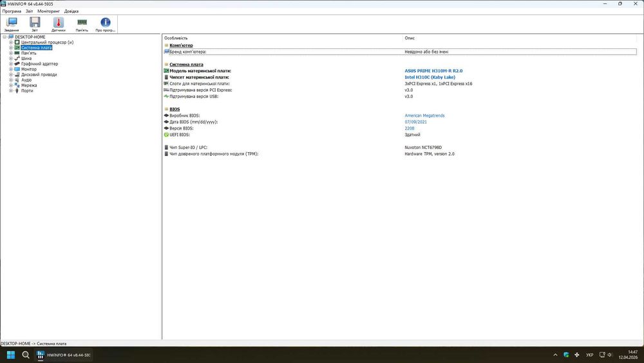
Task: Click the BIOS date 07/09/2021 value
Action: (x=415, y=122)
